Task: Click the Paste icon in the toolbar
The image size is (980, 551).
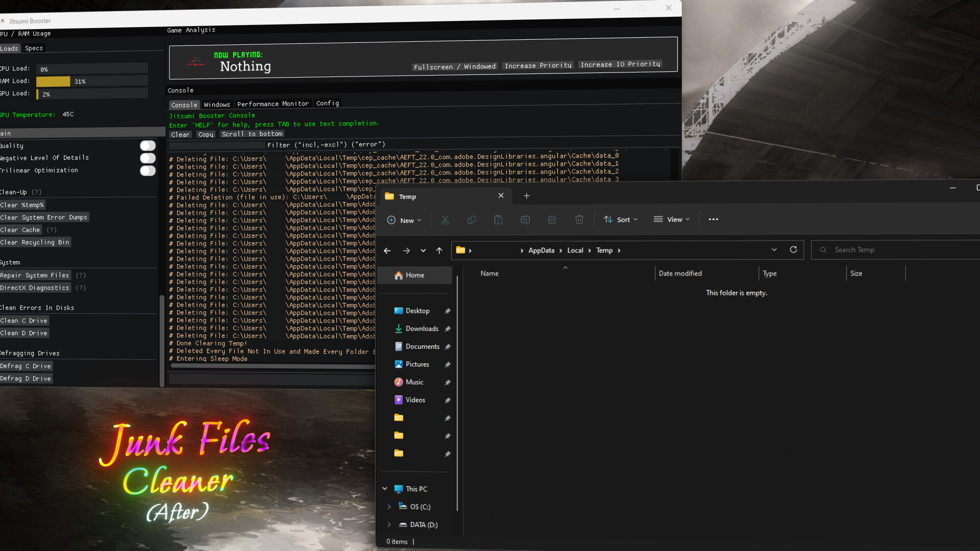Action: [x=498, y=219]
